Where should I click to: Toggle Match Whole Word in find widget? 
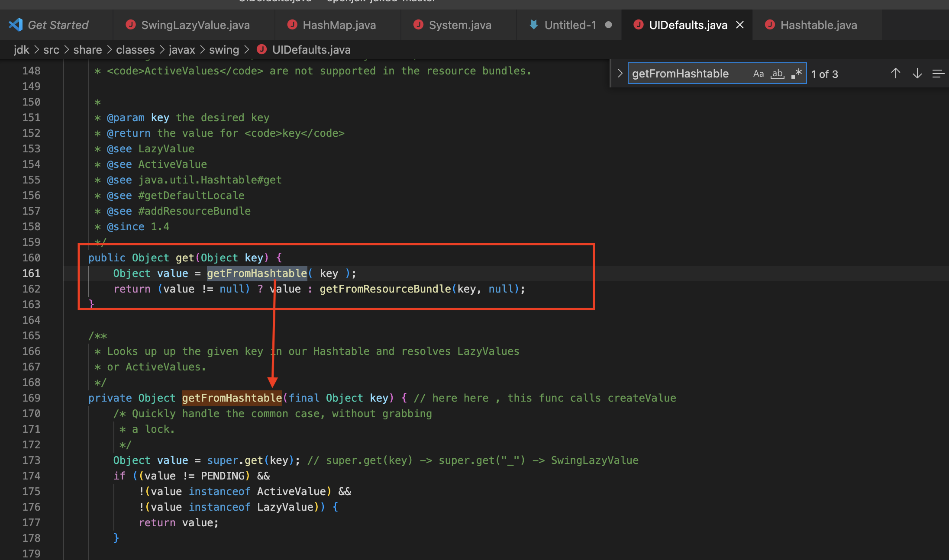(x=778, y=74)
